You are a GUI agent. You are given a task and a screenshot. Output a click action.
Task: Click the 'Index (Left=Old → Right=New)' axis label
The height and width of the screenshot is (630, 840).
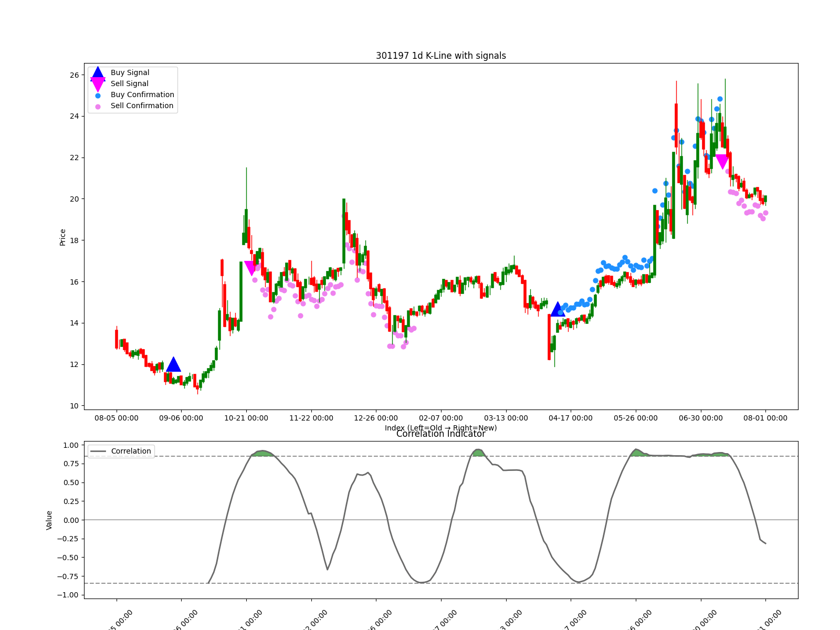441,428
